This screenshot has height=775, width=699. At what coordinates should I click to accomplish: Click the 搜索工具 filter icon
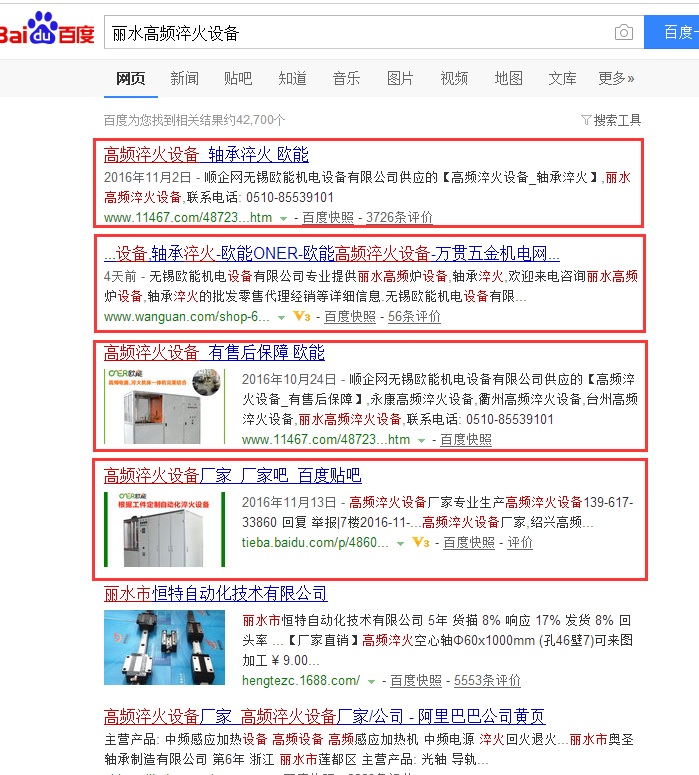tap(587, 120)
